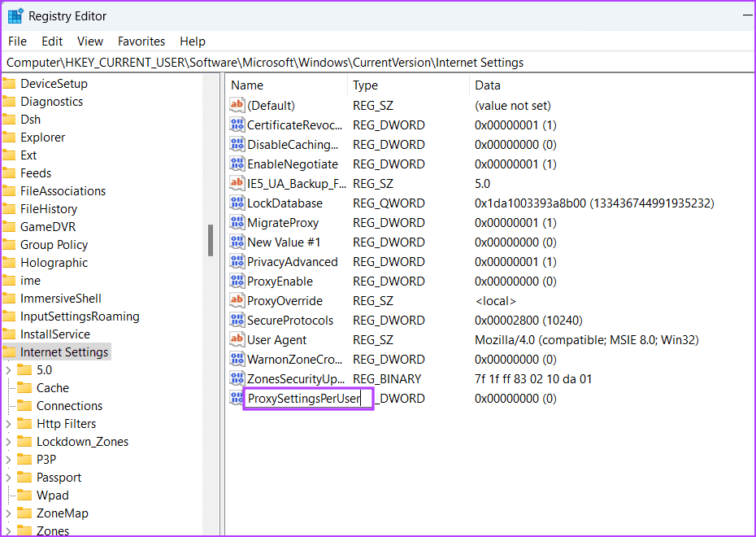Viewport: 756px width, 537px height.
Task: Select the Holographic key
Action: click(54, 263)
